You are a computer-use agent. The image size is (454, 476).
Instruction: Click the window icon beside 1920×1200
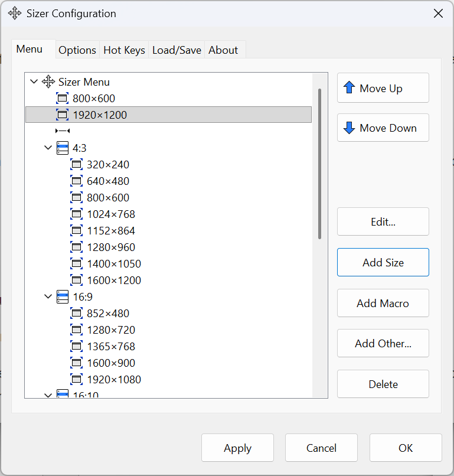62,115
